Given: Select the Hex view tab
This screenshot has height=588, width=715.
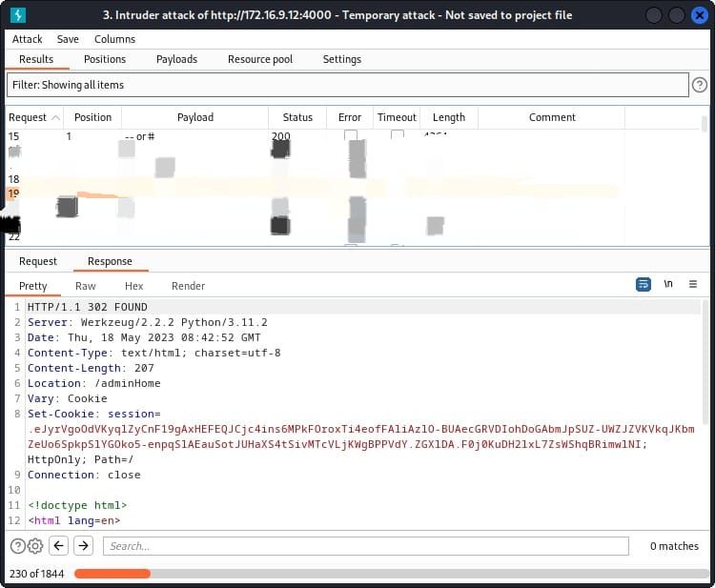Looking at the screenshot, I should (x=133, y=286).
